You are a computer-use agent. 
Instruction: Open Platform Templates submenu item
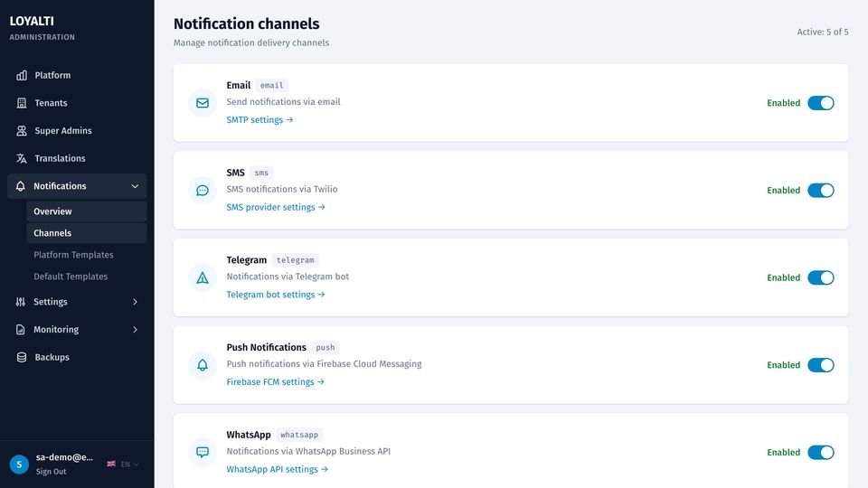tap(87, 255)
